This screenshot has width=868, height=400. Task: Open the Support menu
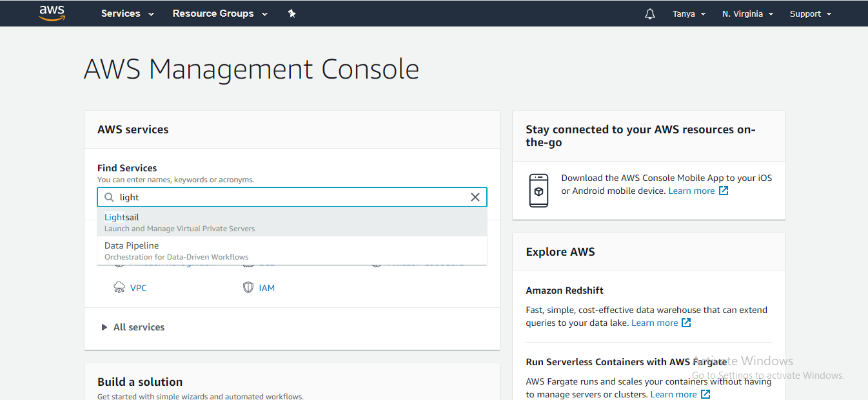click(810, 14)
